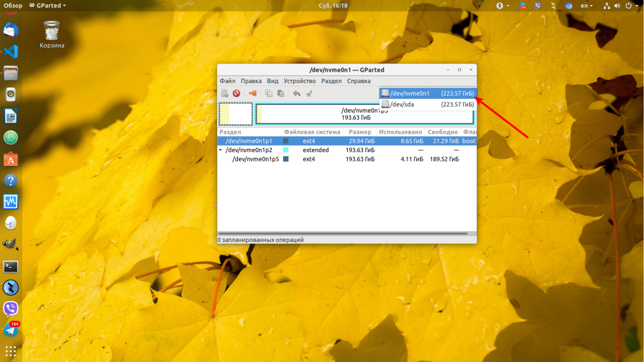Image resolution: width=644 pixels, height=362 pixels.
Task: Sort by Размер column header
Action: 360,132
